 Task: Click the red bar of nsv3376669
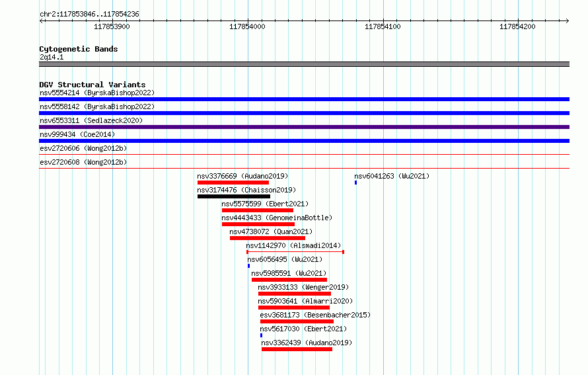pyautogui.click(x=233, y=183)
